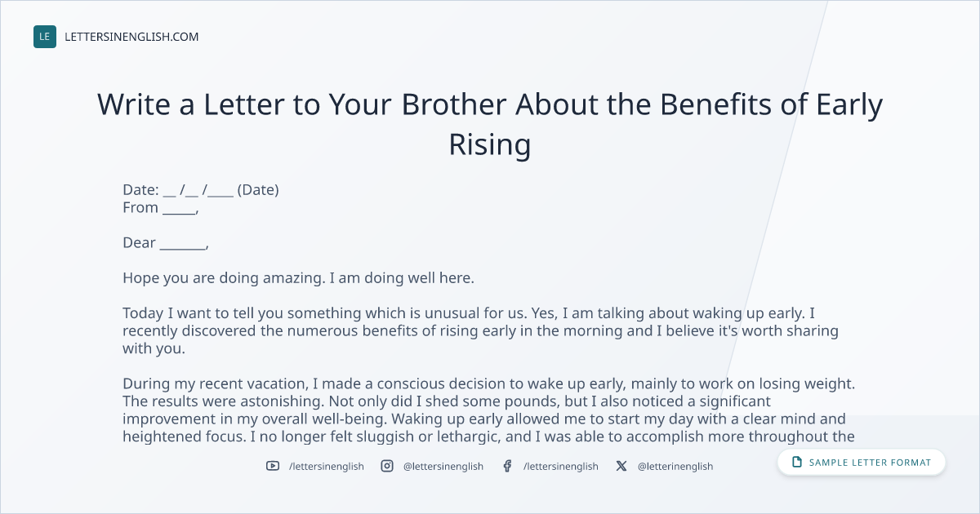Click the paragraph starting 'Today I want'
The height and width of the screenshot is (514, 980).
pyautogui.click(x=481, y=331)
